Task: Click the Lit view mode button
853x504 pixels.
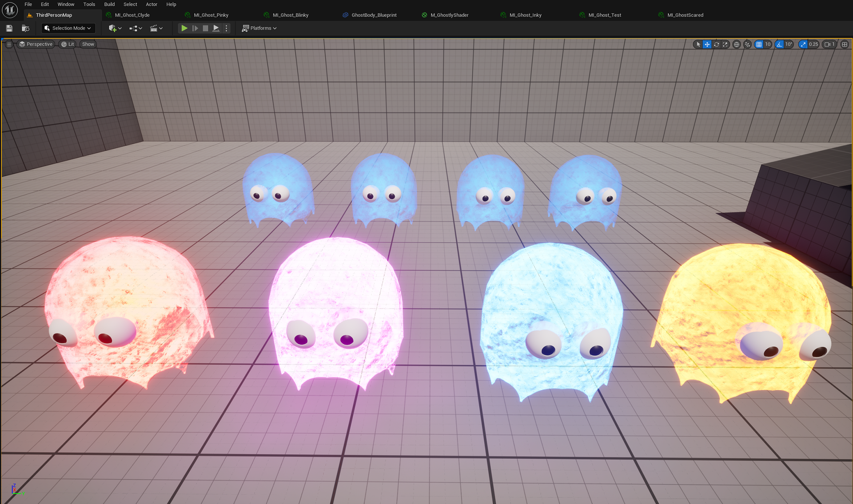Action: 68,44
